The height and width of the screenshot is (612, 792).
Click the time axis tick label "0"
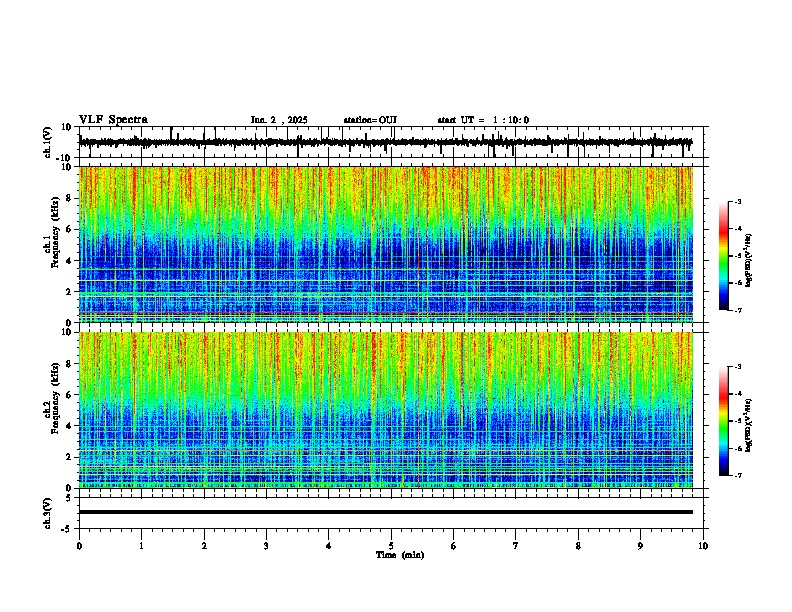click(x=79, y=546)
